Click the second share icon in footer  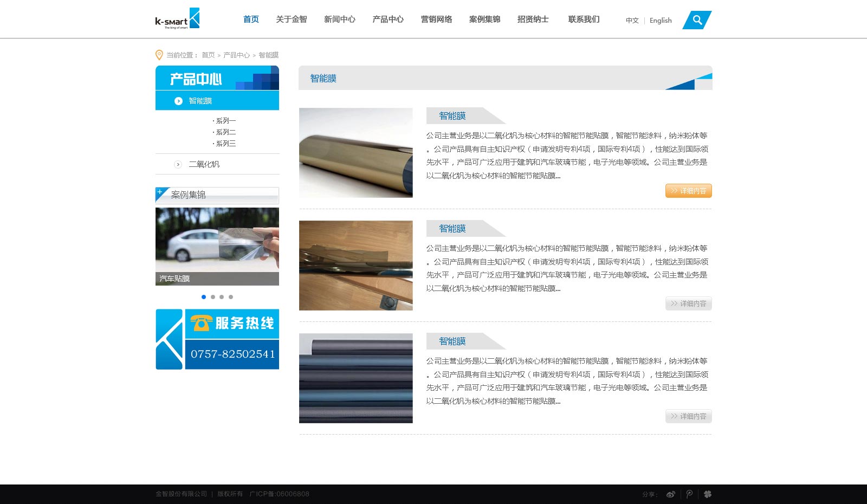coord(689,494)
